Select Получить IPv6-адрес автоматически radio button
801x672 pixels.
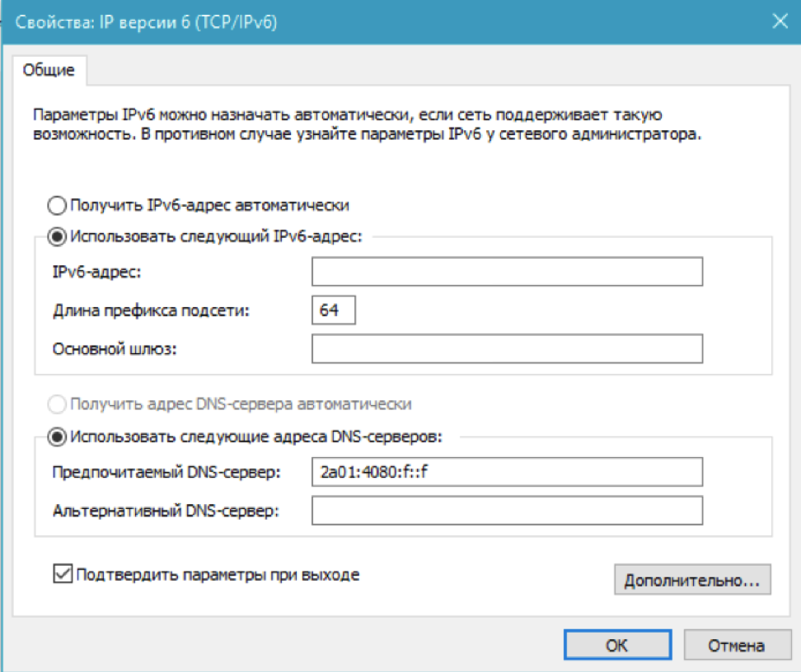pyautogui.click(x=57, y=205)
